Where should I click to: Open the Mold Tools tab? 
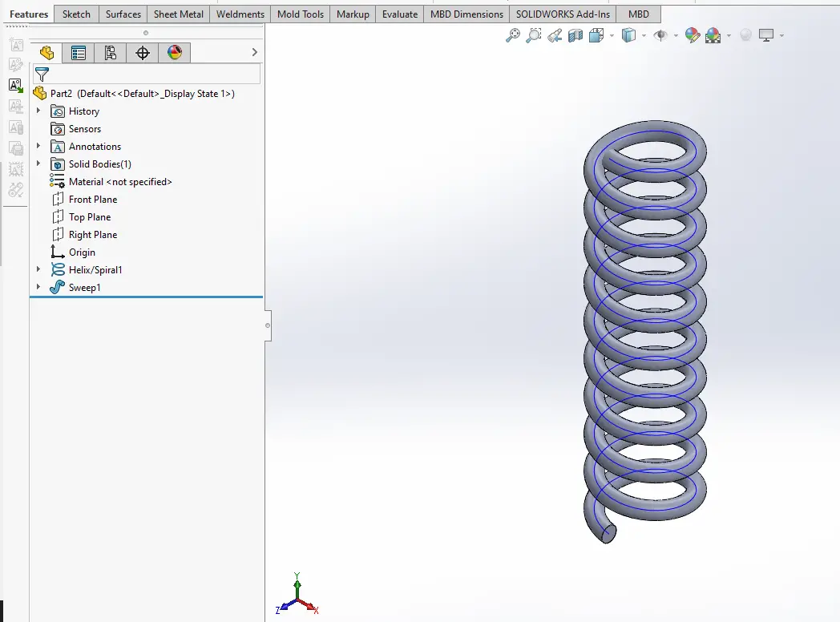(301, 14)
